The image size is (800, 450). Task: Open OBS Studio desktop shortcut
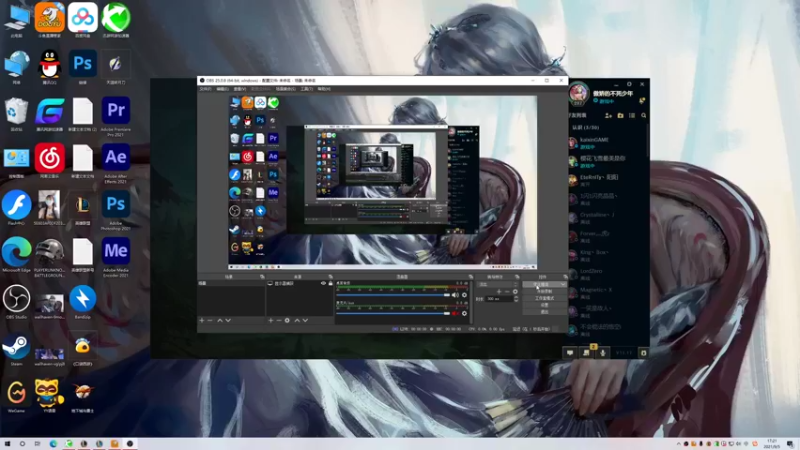pyautogui.click(x=16, y=302)
